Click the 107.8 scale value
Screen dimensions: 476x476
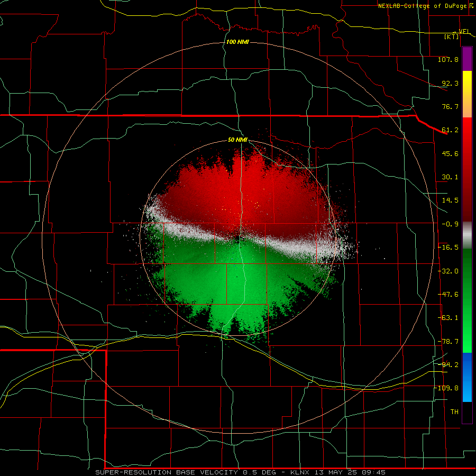pos(448,59)
